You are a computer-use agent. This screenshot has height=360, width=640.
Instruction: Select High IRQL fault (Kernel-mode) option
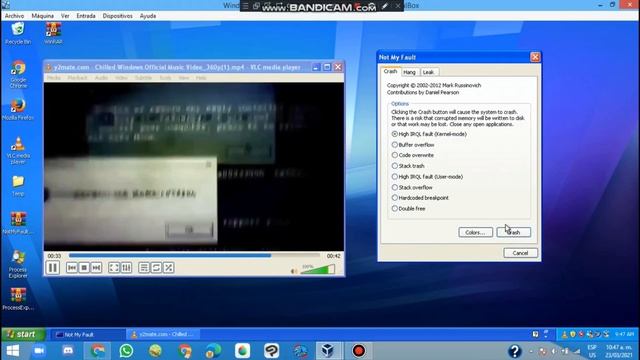point(429,134)
